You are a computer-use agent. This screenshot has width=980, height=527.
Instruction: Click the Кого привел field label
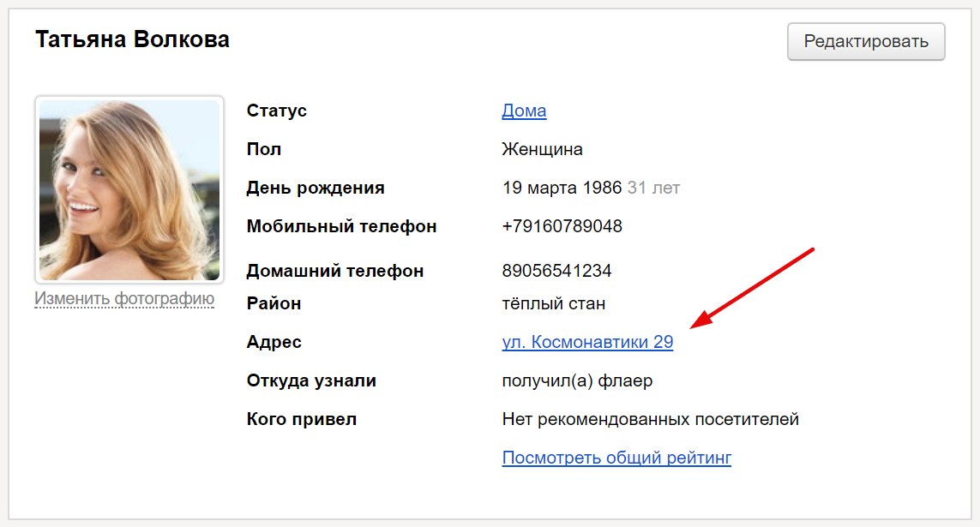[301, 419]
